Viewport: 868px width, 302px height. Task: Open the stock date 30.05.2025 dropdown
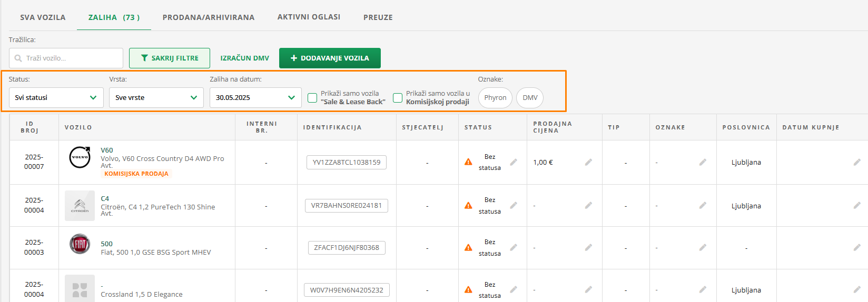255,98
